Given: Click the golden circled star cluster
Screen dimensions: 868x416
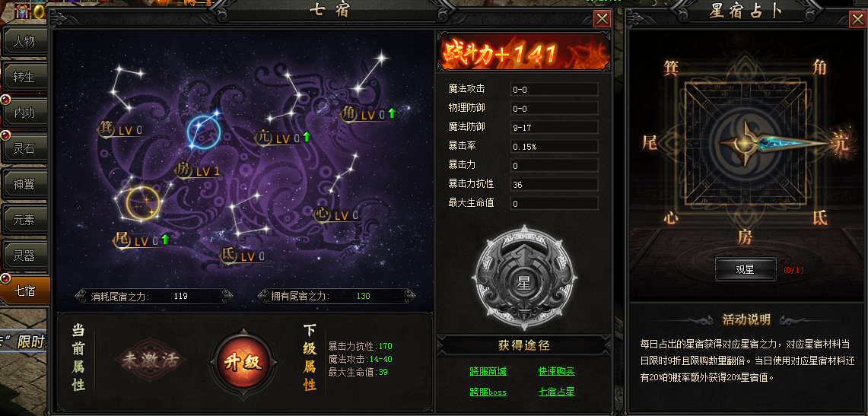Looking at the screenshot, I should [143, 202].
